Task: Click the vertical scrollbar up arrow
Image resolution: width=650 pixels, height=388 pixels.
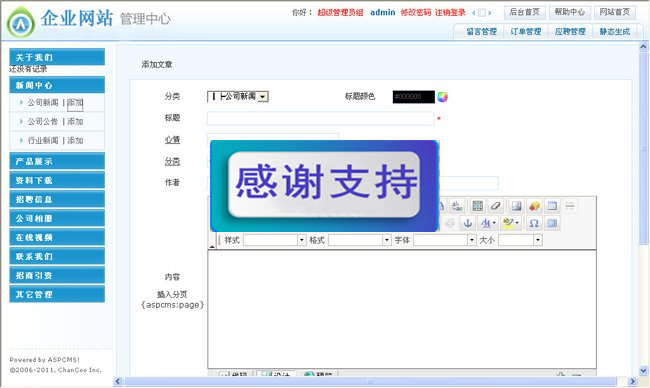Action: 643,46
